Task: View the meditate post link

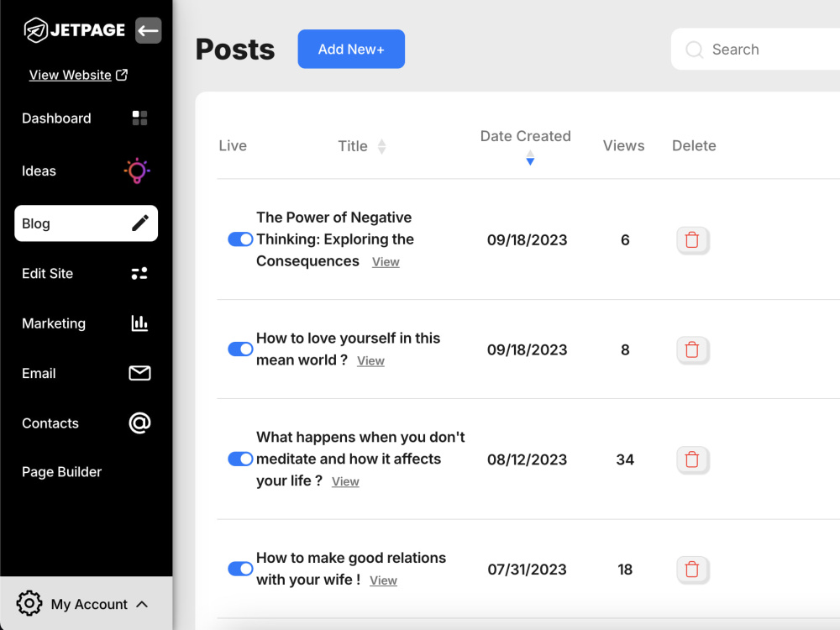Action: coord(345,481)
